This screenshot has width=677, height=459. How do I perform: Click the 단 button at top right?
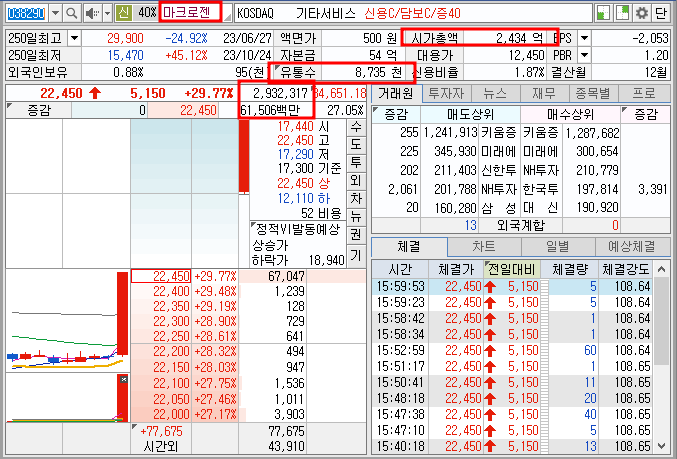pyautogui.click(x=661, y=13)
